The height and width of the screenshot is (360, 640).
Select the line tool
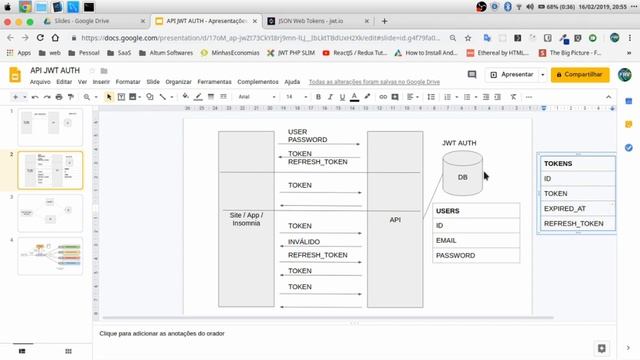(x=163, y=97)
